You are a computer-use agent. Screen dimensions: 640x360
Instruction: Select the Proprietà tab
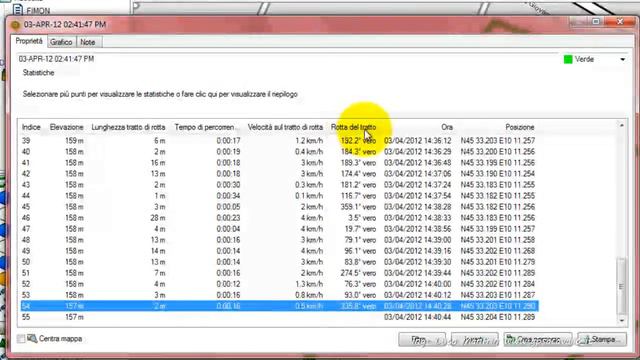(x=29, y=41)
